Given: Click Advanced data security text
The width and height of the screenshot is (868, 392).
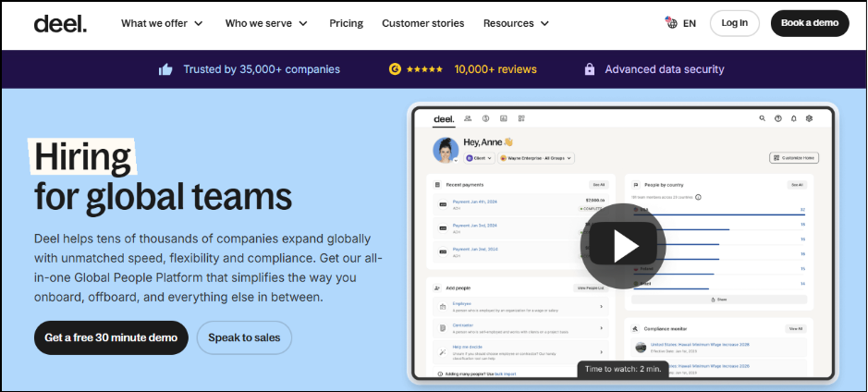Looking at the screenshot, I should (x=665, y=69).
